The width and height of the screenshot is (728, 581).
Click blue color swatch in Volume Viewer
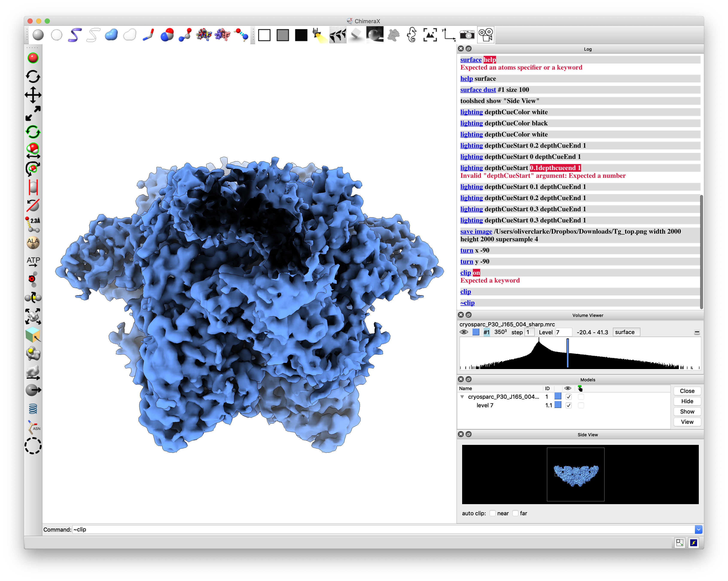475,332
